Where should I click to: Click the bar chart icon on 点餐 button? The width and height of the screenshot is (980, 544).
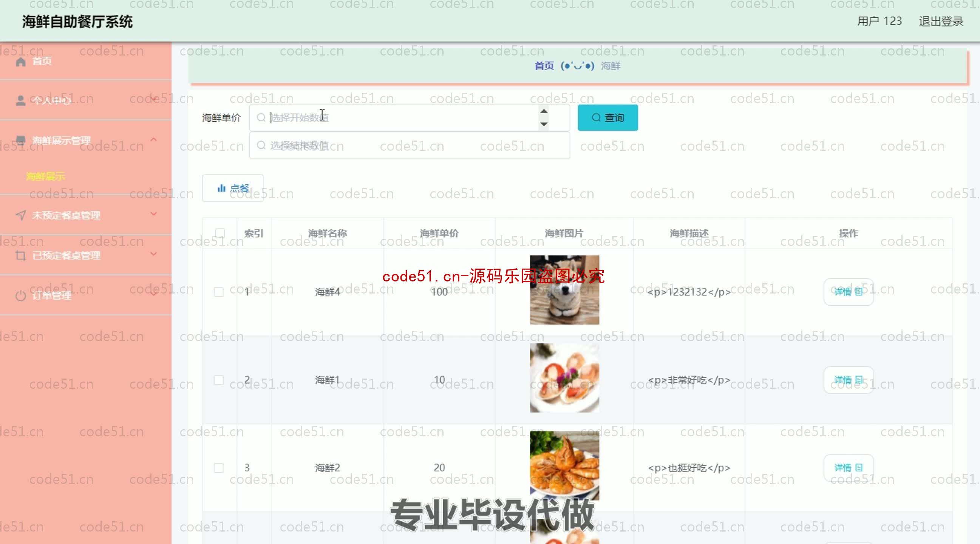tap(221, 188)
